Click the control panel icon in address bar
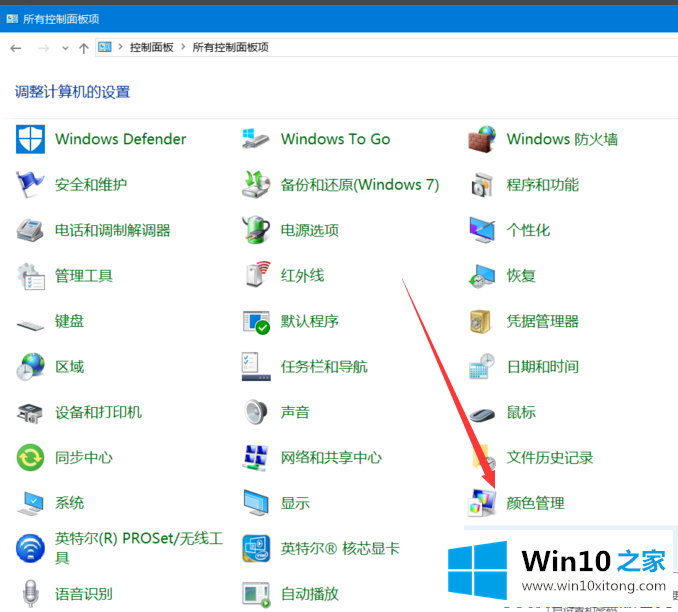The width and height of the screenshot is (678, 612). (105, 47)
